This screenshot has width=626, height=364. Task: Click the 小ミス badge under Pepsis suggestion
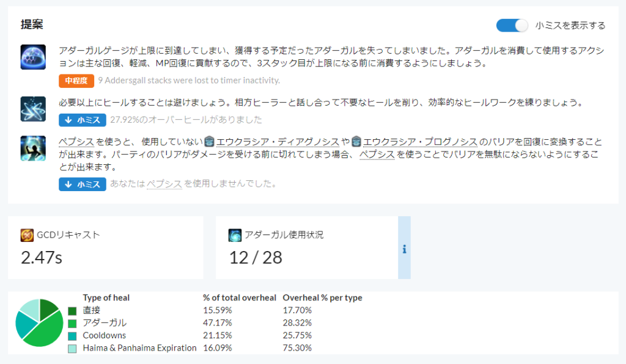[83, 183]
